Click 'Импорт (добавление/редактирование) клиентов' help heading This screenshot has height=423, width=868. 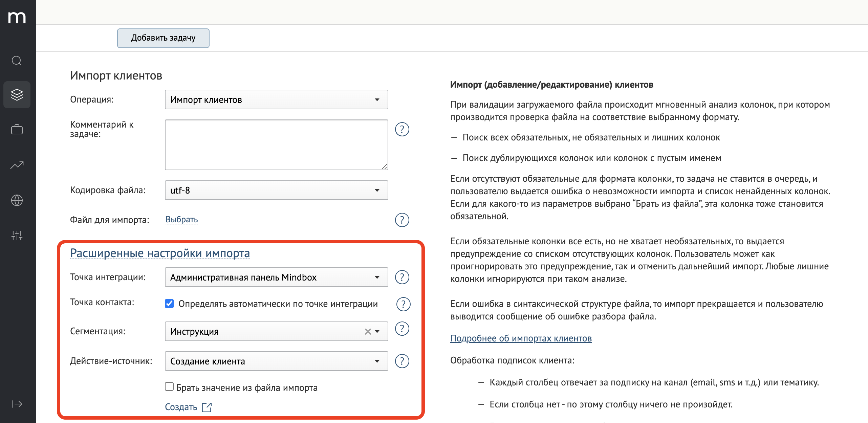pos(551,85)
